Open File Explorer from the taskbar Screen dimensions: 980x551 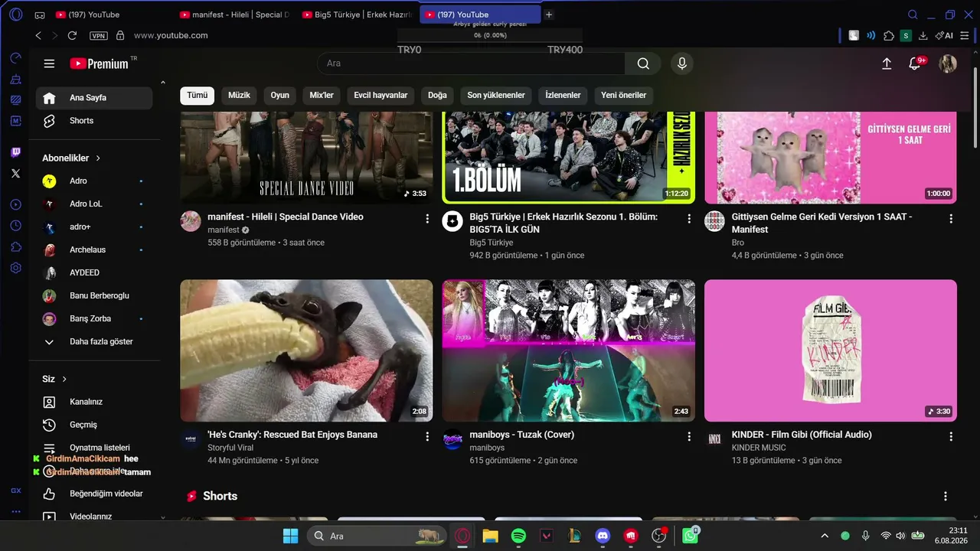(x=490, y=536)
